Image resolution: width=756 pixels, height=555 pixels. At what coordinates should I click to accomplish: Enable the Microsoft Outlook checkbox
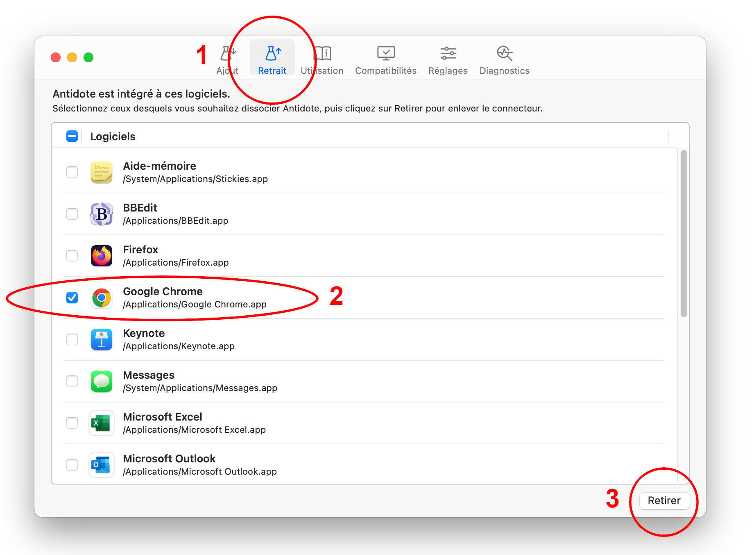point(72,465)
